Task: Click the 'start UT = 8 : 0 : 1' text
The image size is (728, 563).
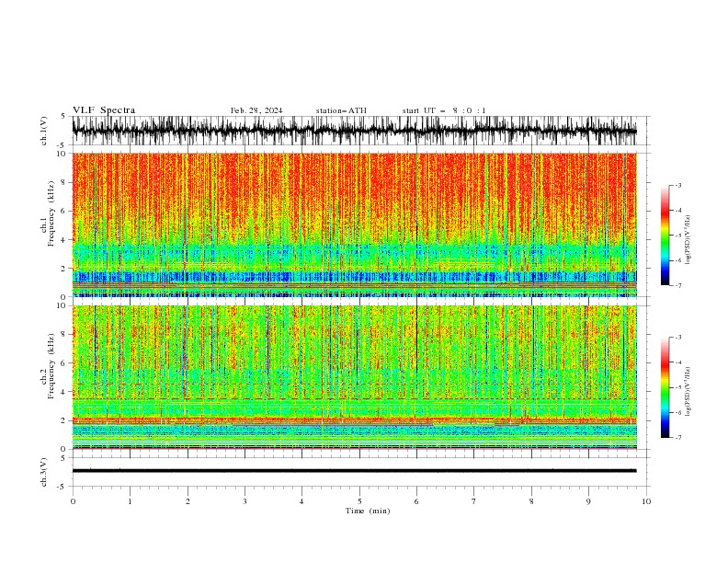Action: click(x=444, y=110)
